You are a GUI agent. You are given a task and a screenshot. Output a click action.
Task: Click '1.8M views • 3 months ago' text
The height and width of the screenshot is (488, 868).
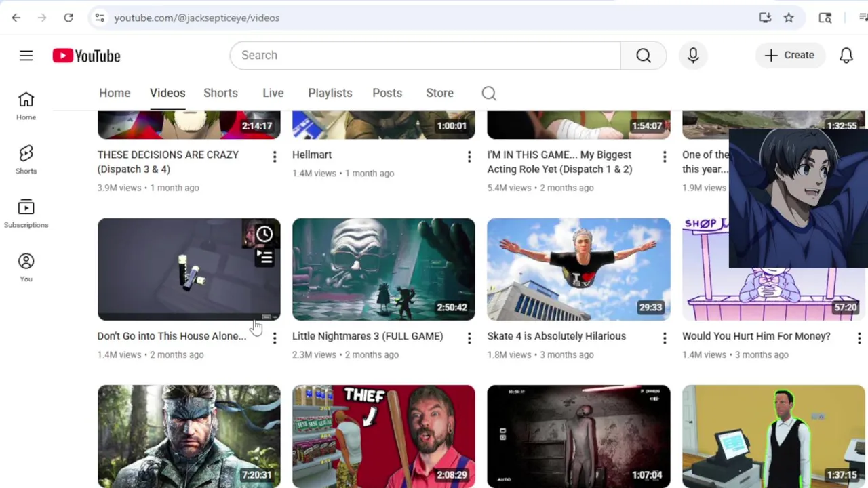click(540, 354)
